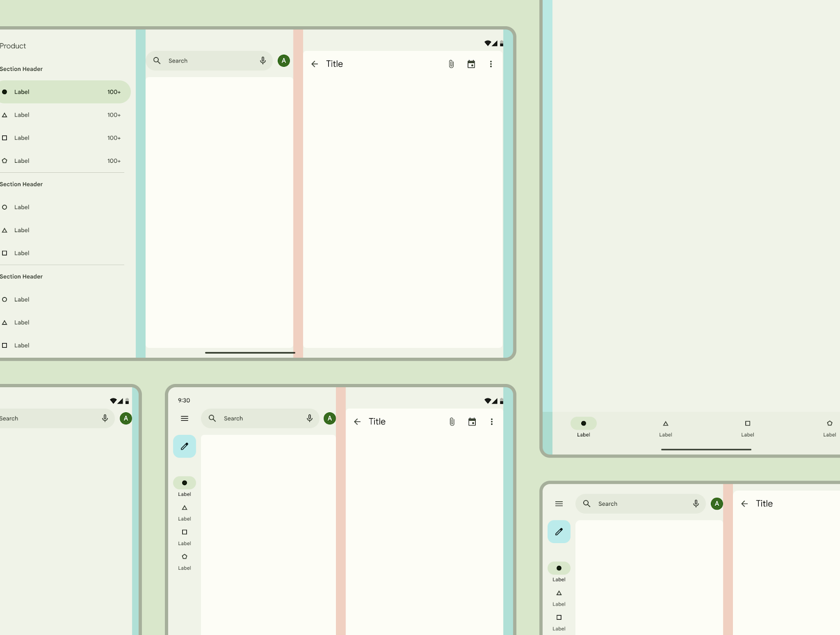Open attachment options with the paperclip icon

coord(450,64)
